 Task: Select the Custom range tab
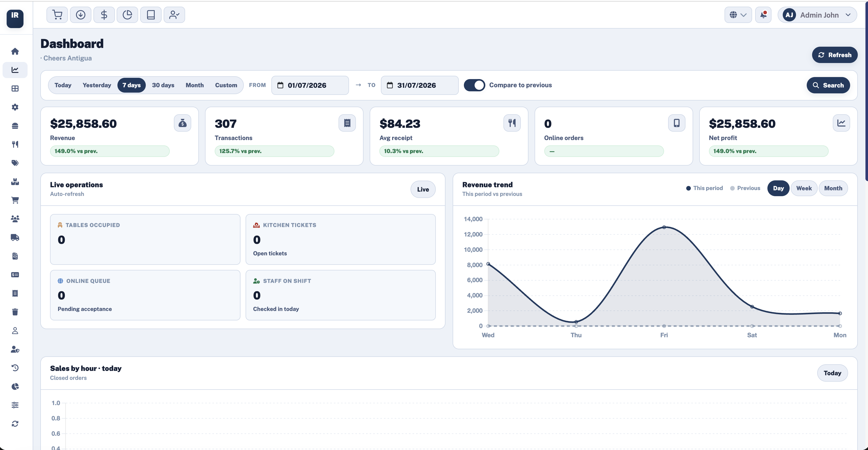coord(226,85)
